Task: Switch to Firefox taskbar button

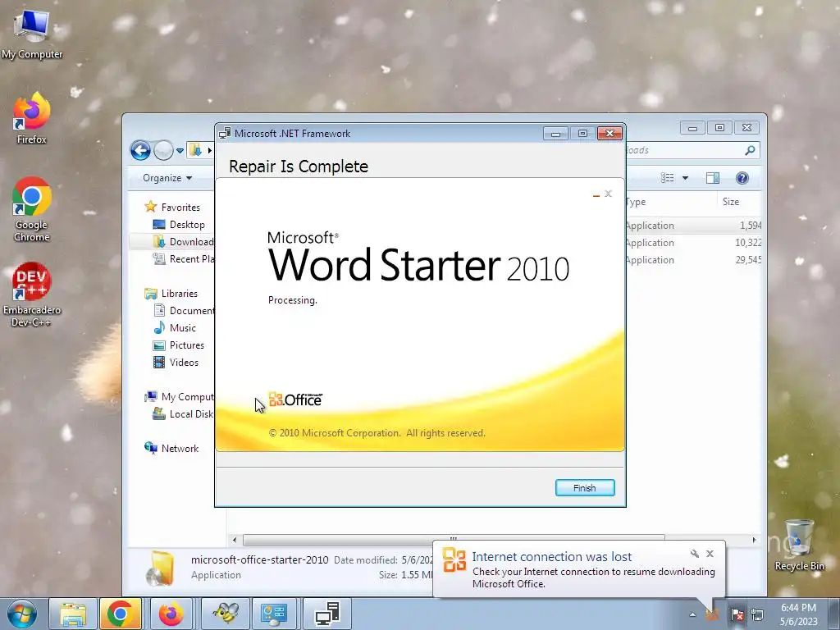Action: 171,614
